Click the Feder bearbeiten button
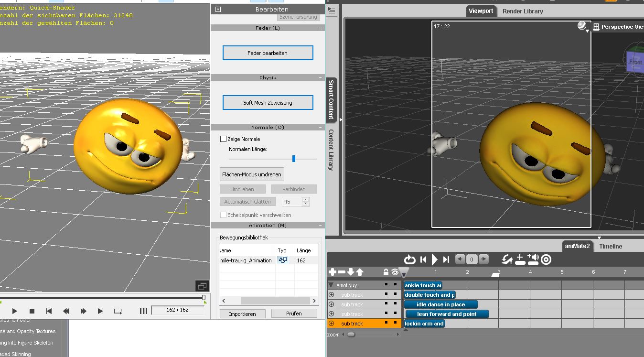Screen dimensions: 644x357 [268, 53]
